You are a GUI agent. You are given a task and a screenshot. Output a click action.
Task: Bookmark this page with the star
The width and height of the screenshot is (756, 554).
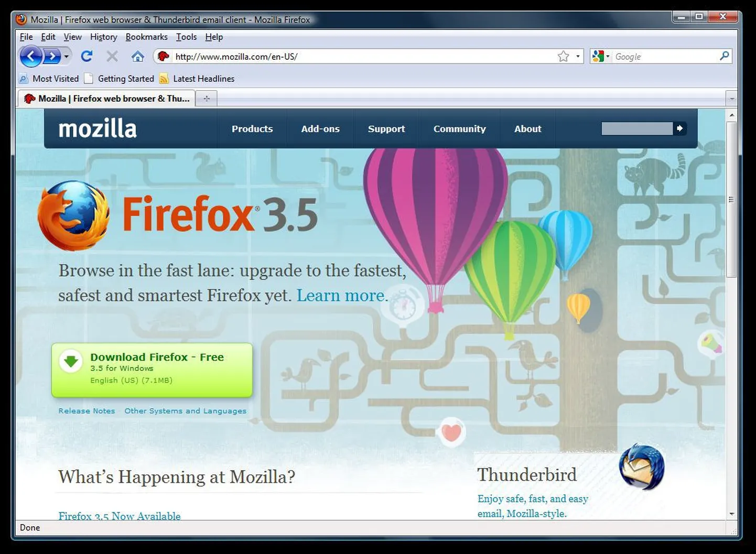563,56
